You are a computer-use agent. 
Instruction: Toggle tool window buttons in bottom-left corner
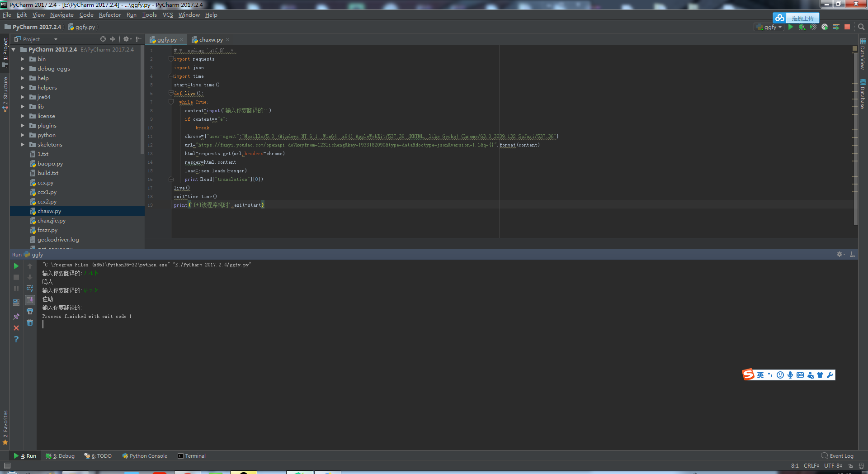[x=7, y=466]
